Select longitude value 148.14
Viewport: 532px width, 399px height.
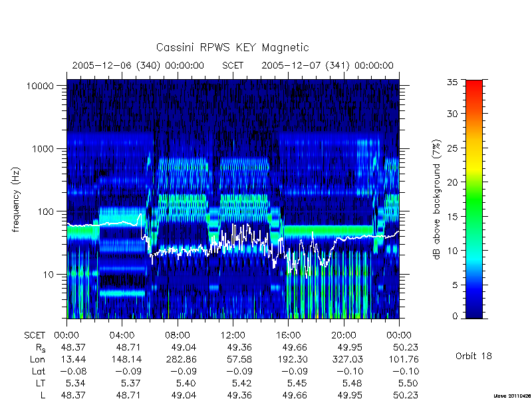pos(126,359)
